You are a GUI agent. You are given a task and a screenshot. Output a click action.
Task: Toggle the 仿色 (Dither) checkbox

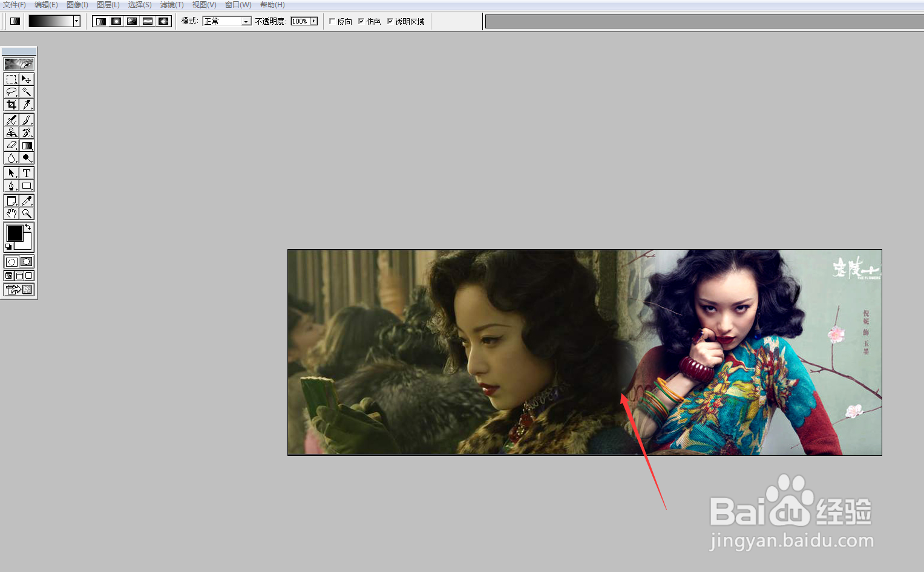point(361,21)
